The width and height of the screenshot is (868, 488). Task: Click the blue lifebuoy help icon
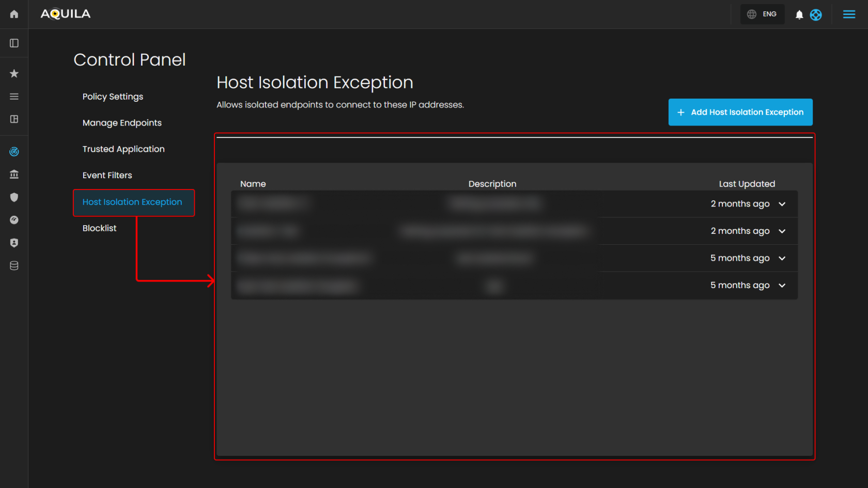tap(816, 14)
